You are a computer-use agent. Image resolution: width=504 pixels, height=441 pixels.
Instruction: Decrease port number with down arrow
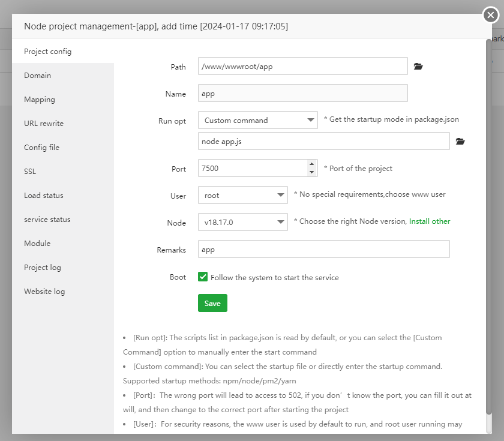(x=311, y=172)
